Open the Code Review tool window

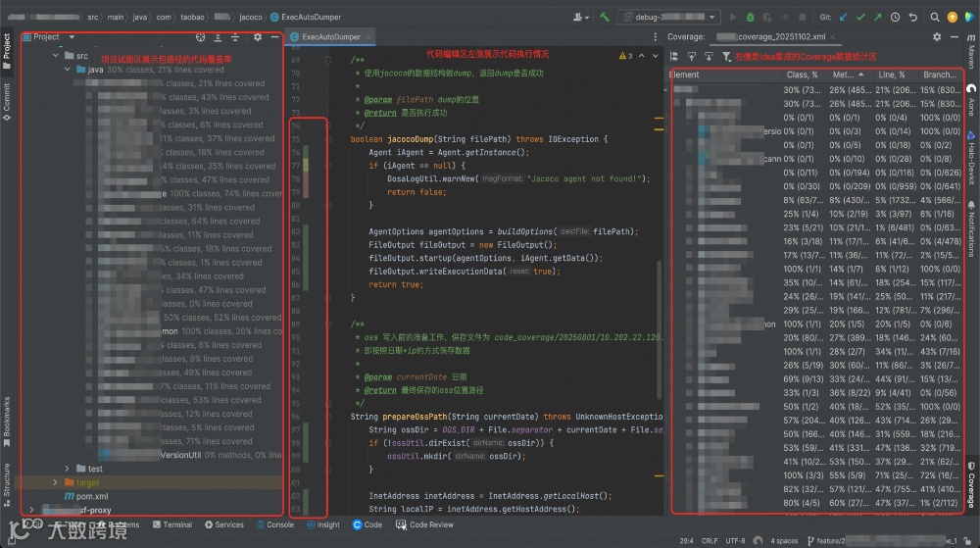424,524
